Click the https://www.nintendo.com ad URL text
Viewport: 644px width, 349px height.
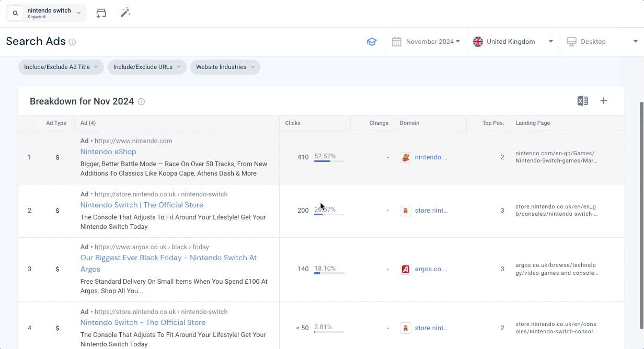click(x=133, y=141)
